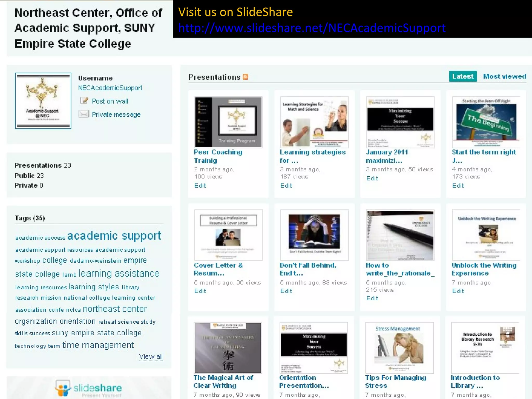The image size is (532, 399).
Task: Switch to the Latest tab
Action: [x=463, y=76]
